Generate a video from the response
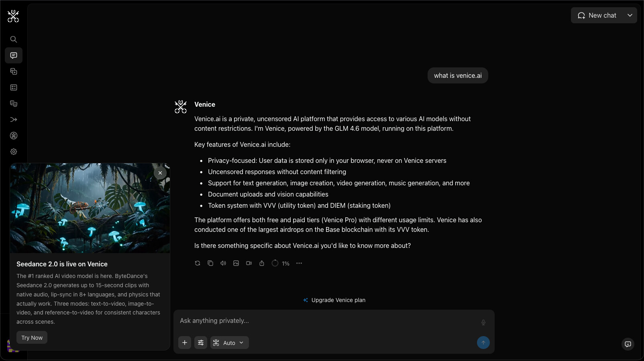Image resolution: width=644 pixels, height=361 pixels. coord(249,263)
